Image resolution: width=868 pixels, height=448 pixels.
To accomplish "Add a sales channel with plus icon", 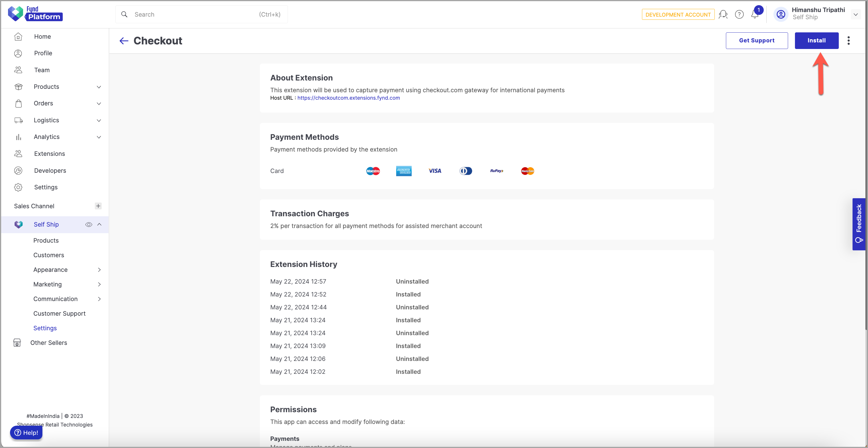I will [x=98, y=206].
